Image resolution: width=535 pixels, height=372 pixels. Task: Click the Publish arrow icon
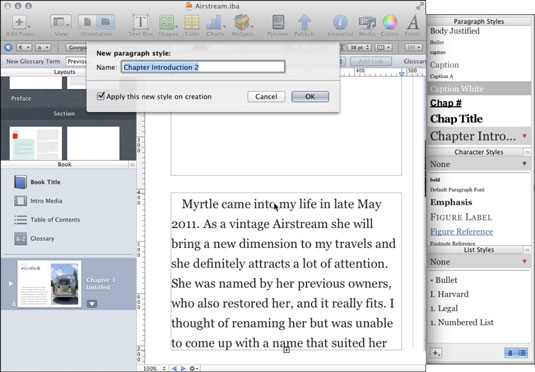point(304,22)
